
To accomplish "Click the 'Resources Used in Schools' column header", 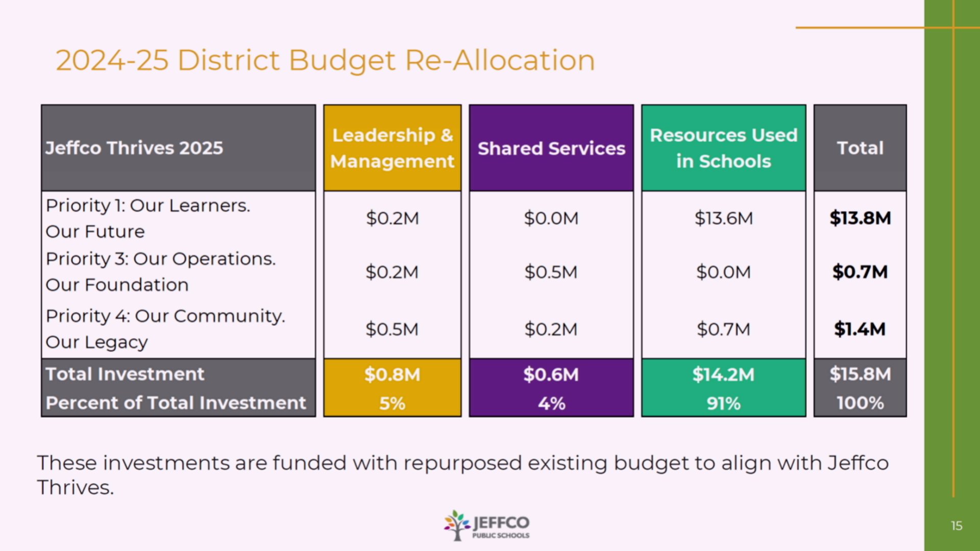I will [x=724, y=148].
